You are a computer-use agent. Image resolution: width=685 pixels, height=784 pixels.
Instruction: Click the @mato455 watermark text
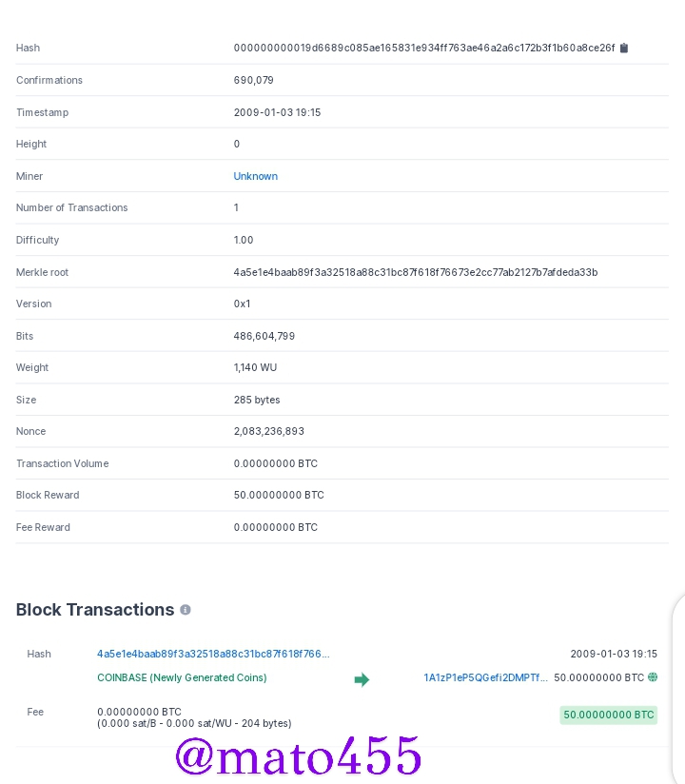298,755
